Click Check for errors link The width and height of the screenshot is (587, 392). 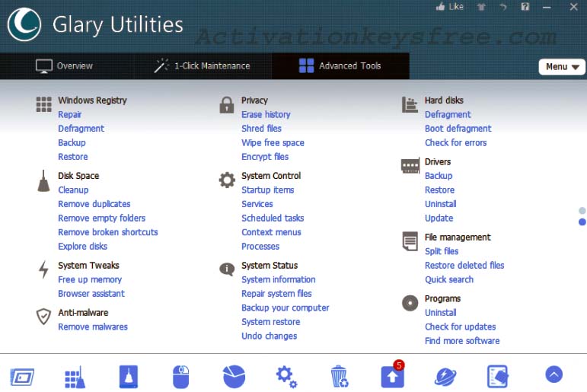pyautogui.click(x=455, y=142)
